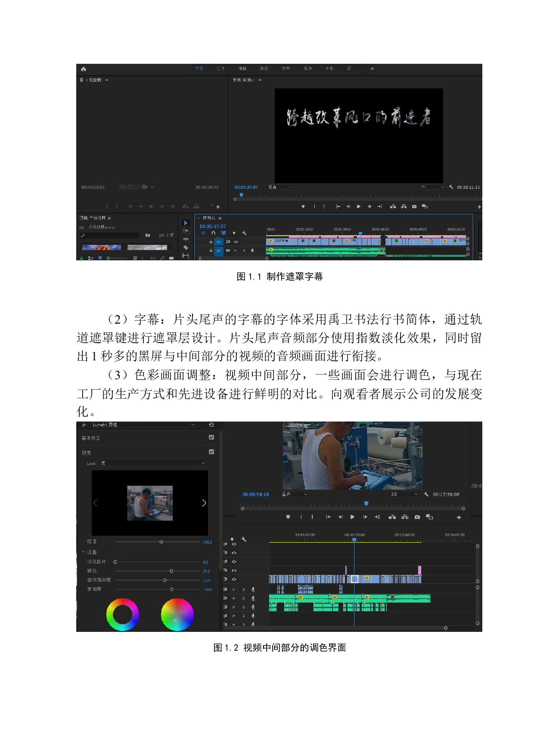The image size is (534, 756).
Task: Select the Selection arrow tool
Action: click(186, 223)
